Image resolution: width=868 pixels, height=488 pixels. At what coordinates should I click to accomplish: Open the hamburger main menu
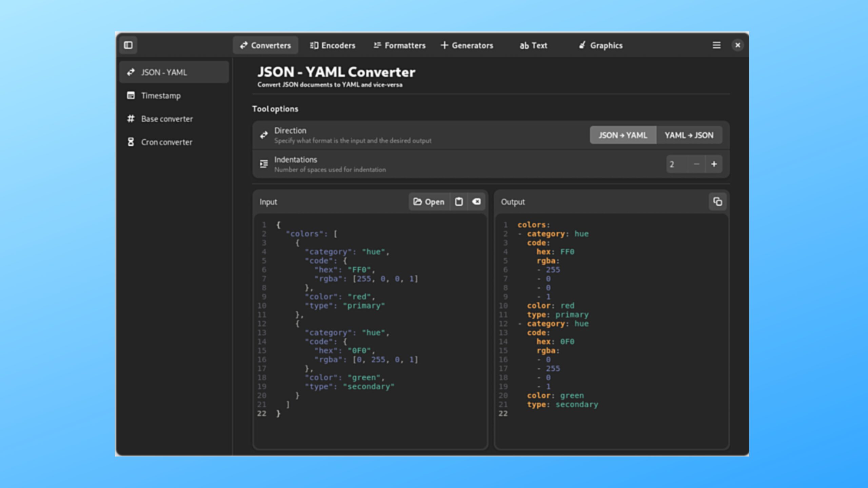(x=716, y=45)
